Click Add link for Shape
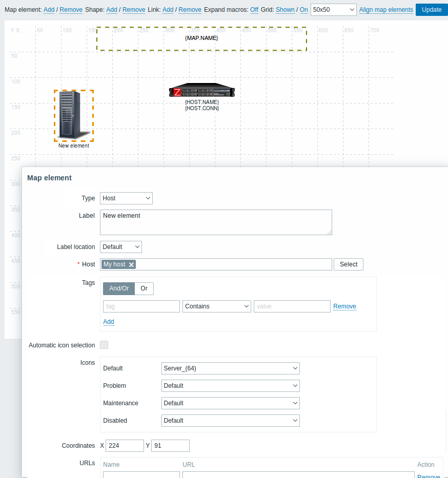The image size is (448, 478). (112, 10)
